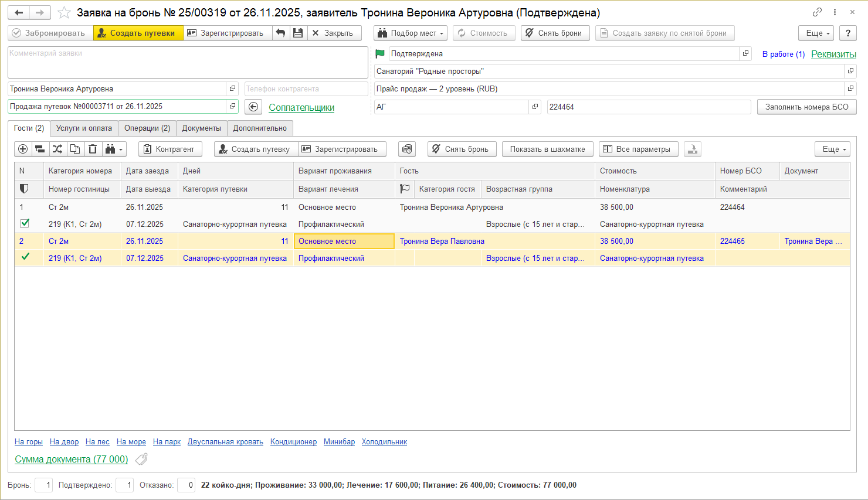Click the add guest row plus icon
The height and width of the screenshot is (500, 868).
click(23, 149)
